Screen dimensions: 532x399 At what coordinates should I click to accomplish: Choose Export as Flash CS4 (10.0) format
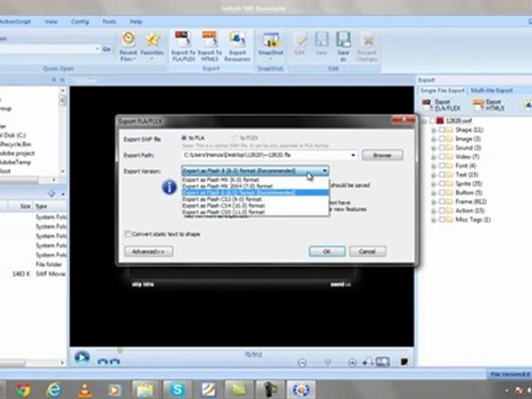point(255,206)
